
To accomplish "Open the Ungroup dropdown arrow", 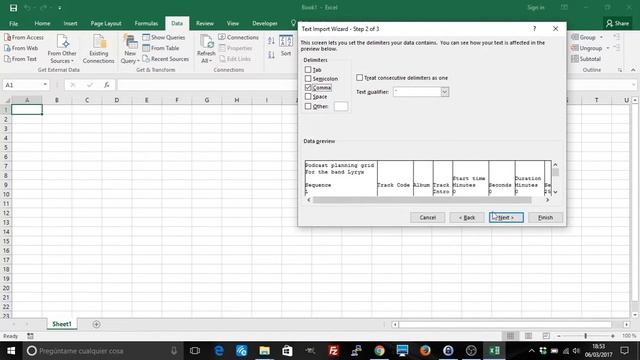I will click(x=608, y=48).
